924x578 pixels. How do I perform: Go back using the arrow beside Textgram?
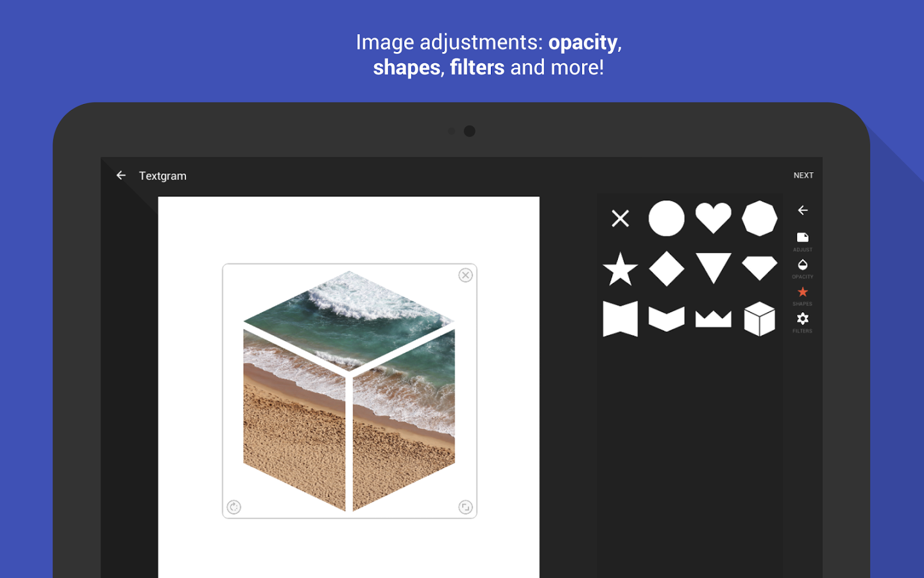[121, 175]
